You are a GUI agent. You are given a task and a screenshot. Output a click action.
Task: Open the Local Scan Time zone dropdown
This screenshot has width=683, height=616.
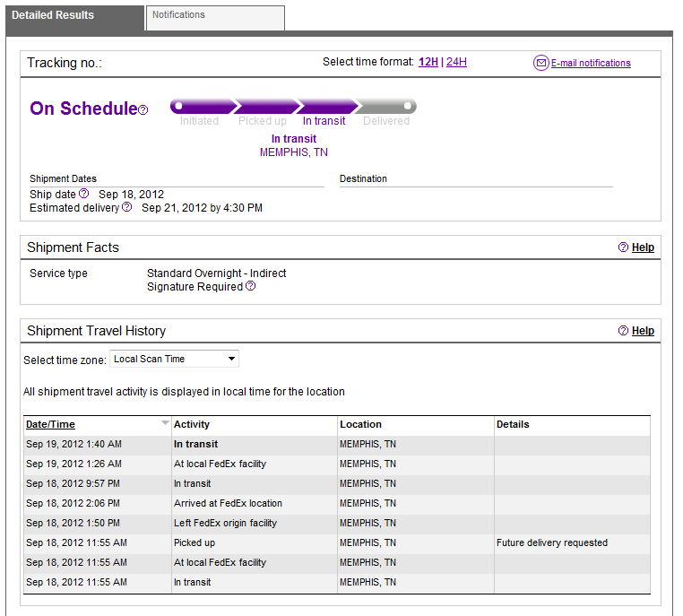pos(174,359)
